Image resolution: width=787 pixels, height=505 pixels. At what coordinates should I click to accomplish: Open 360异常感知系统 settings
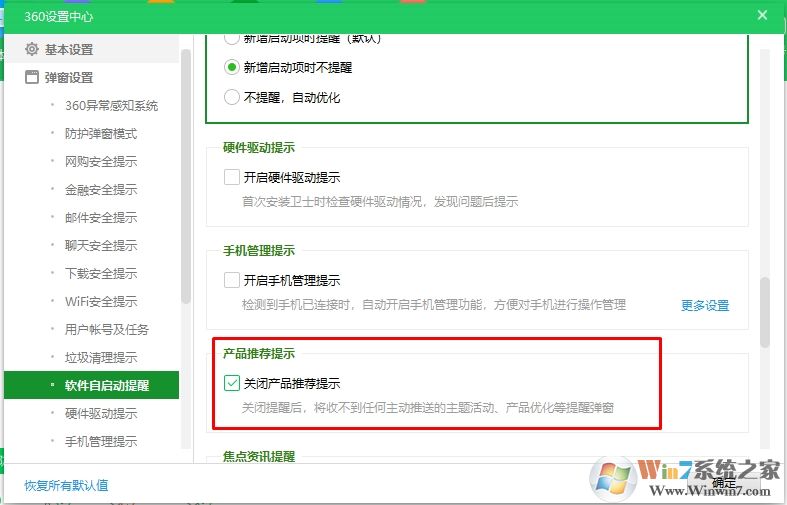(111, 106)
